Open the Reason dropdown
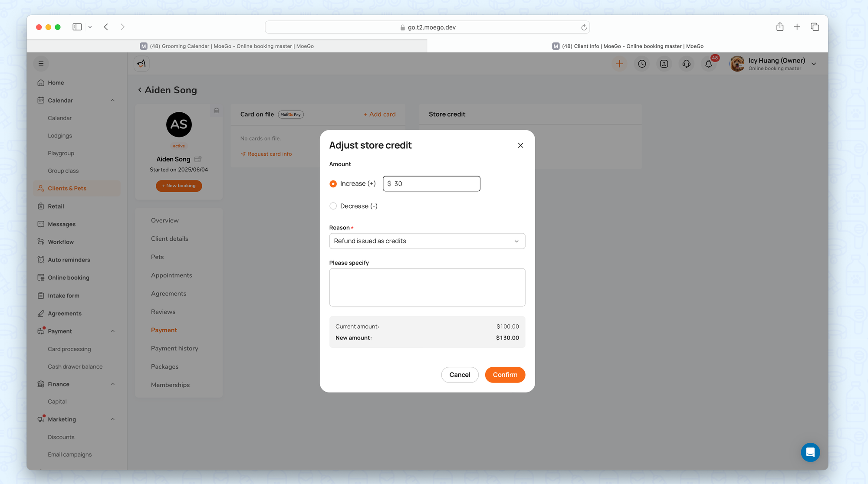868x484 pixels. click(x=427, y=241)
